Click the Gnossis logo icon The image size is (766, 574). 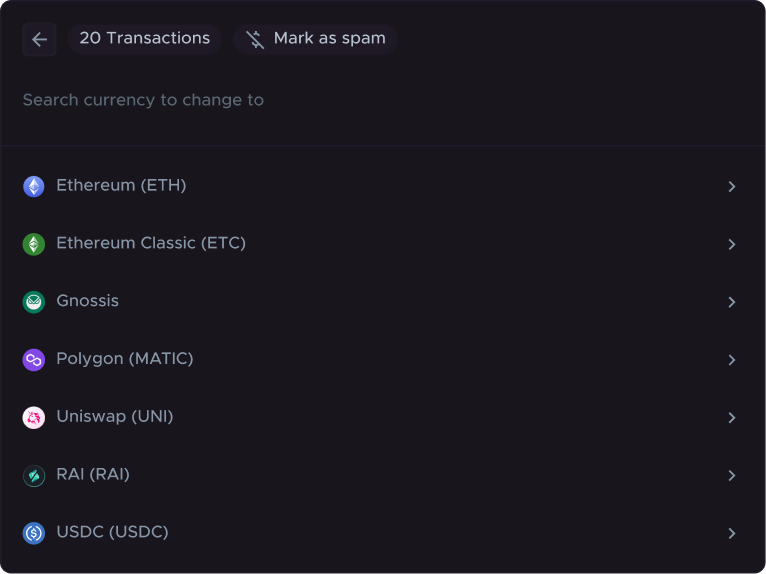tap(34, 302)
